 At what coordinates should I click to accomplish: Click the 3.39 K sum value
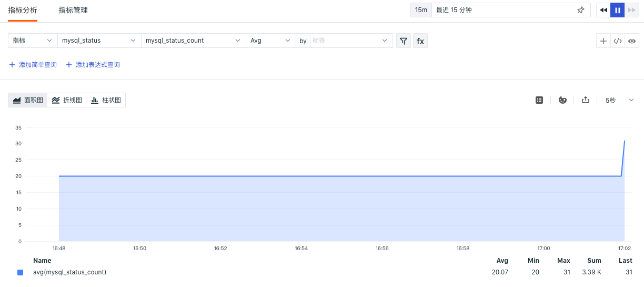[591, 272]
